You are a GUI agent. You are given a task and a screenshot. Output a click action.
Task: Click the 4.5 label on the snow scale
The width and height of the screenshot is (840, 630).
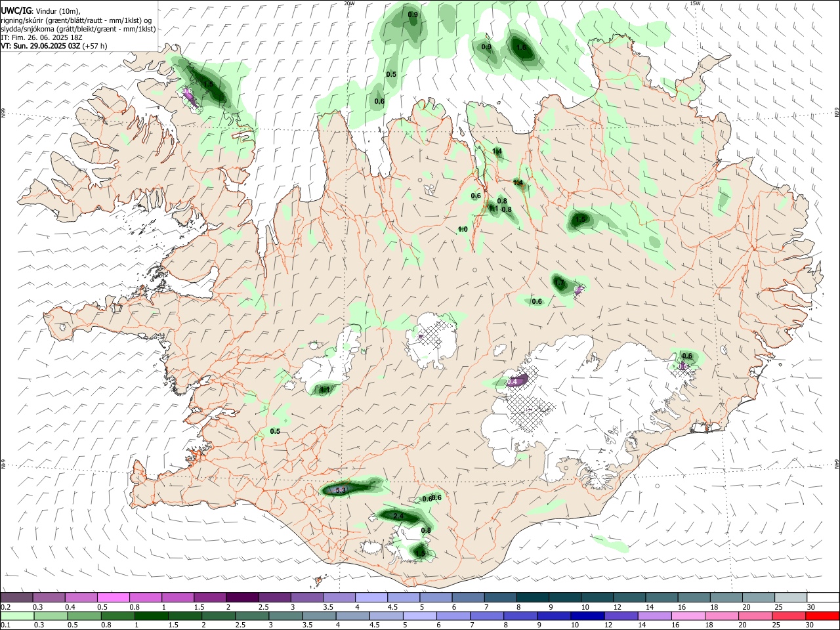point(392,607)
